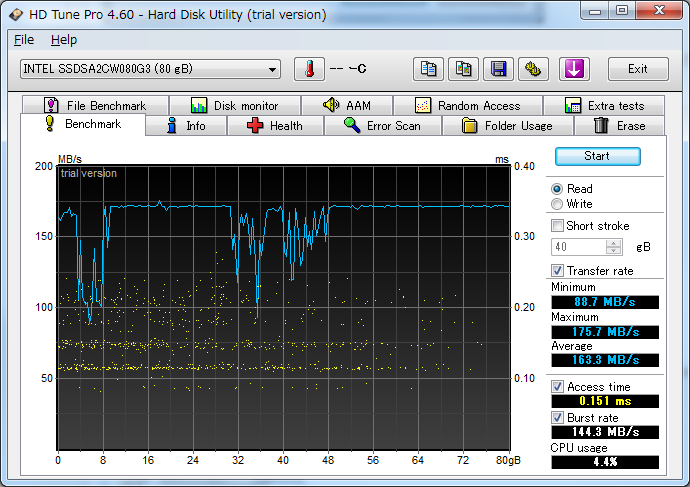Select the Write radio button
Screen dimensions: 690x487
pyautogui.click(x=557, y=204)
